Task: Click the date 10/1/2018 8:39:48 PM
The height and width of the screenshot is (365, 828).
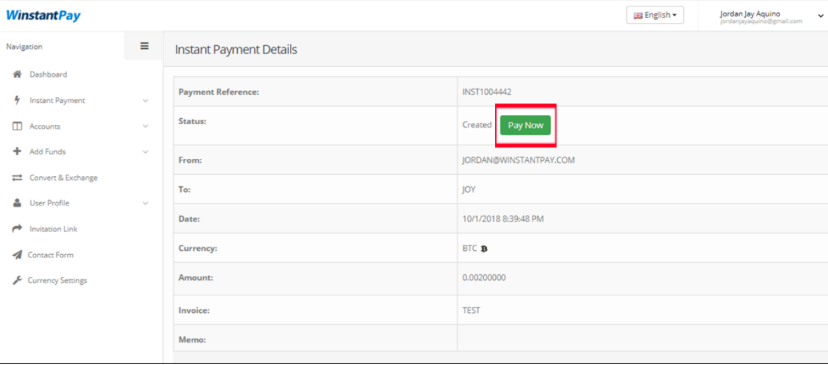Action: tap(503, 219)
